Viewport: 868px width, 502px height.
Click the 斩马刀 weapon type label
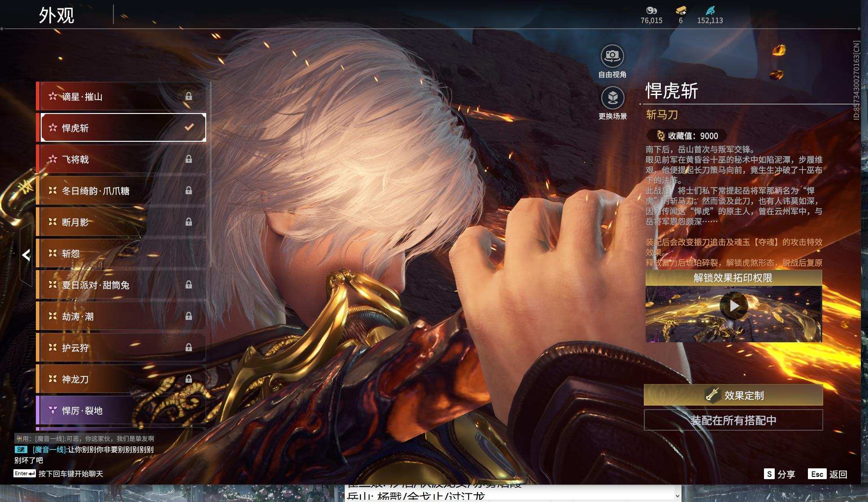click(x=662, y=115)
